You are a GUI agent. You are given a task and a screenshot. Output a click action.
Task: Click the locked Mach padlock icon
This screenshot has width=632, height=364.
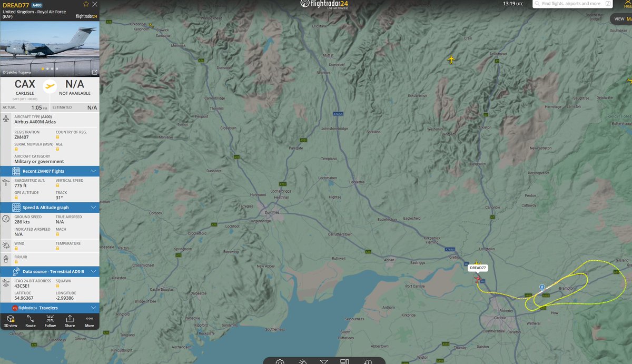click(57, 234)
